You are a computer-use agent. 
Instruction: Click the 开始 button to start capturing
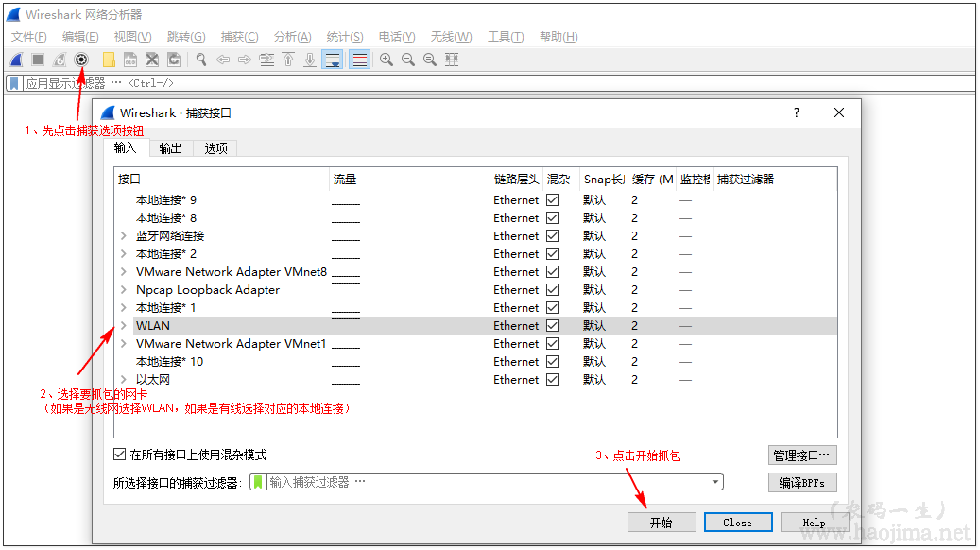coord(662,522)
